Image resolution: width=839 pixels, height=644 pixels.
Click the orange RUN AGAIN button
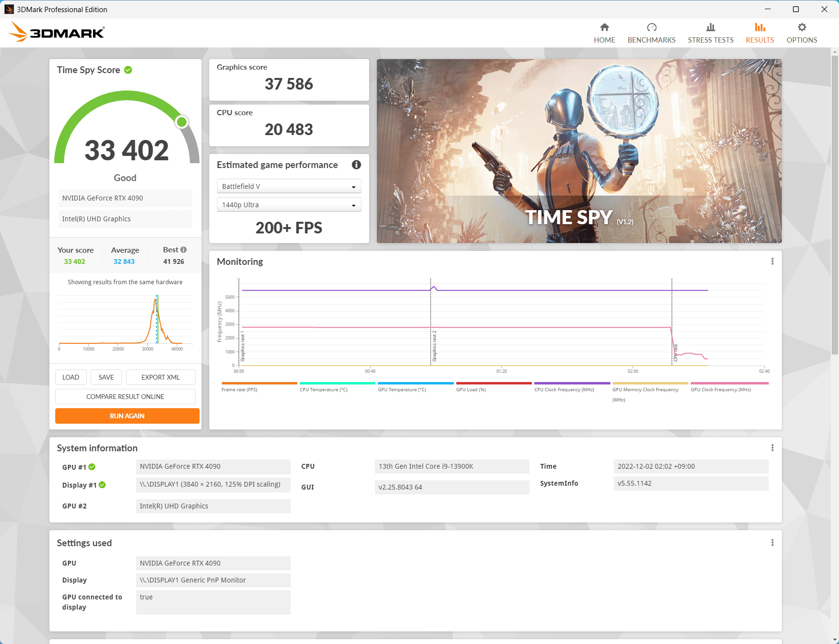(127, 416)
